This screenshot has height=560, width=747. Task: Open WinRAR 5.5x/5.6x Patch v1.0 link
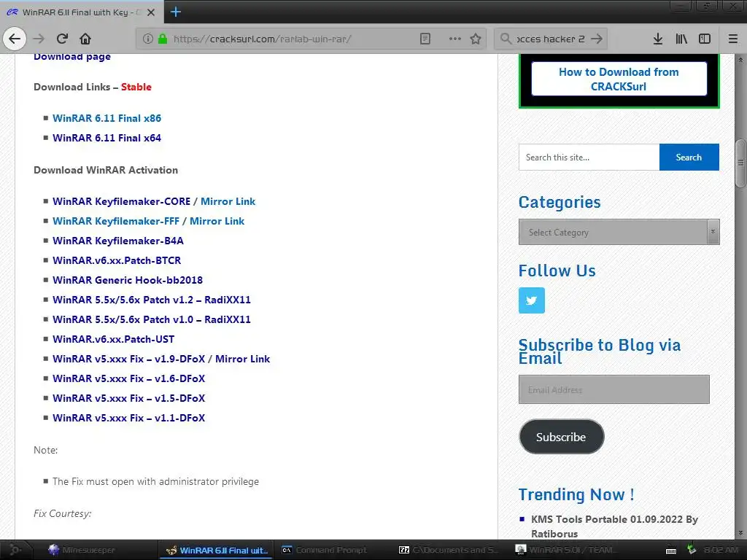(x=152, y=319)
